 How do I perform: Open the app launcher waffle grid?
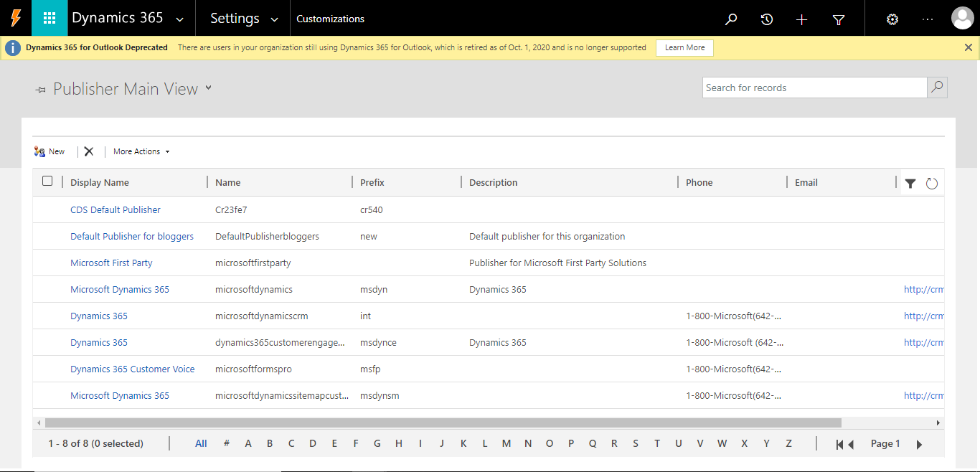49,19
